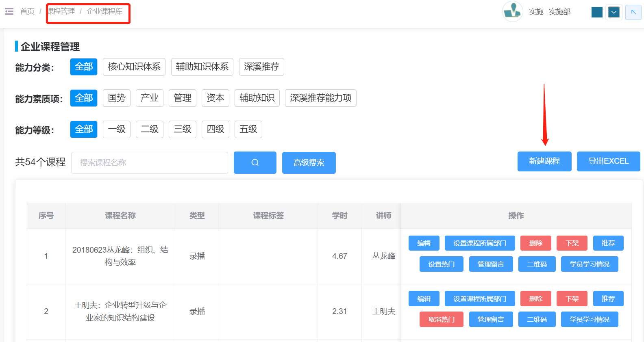Screen dimensions: 644x342
Task: Click 删除 for the first course
Action: click(535, 243)
